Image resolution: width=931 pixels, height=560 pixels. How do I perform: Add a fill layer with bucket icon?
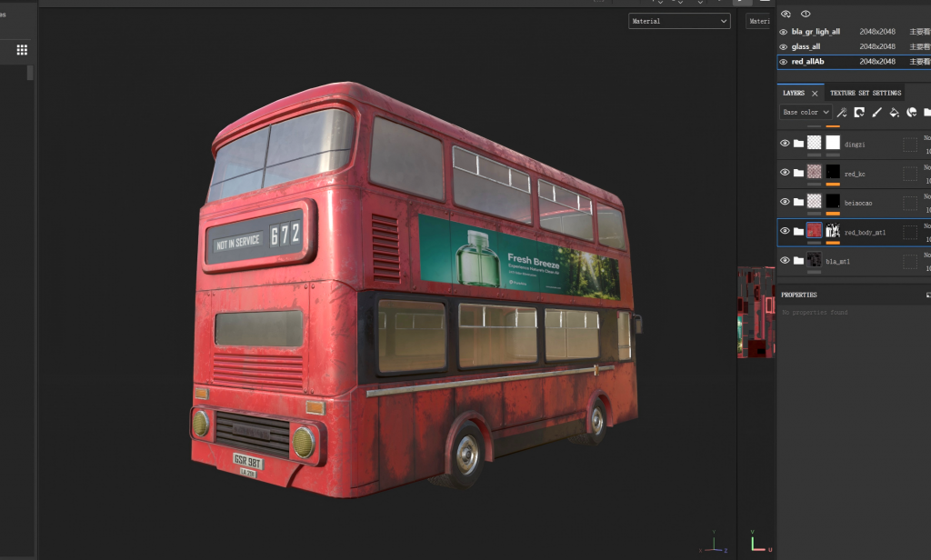pyautogui.click(x=894, y=112)
